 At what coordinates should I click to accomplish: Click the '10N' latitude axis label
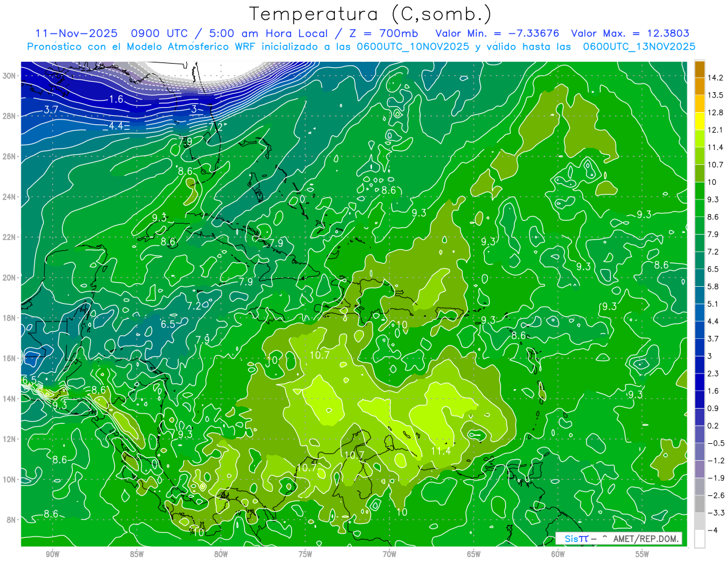tap(10, 479)
